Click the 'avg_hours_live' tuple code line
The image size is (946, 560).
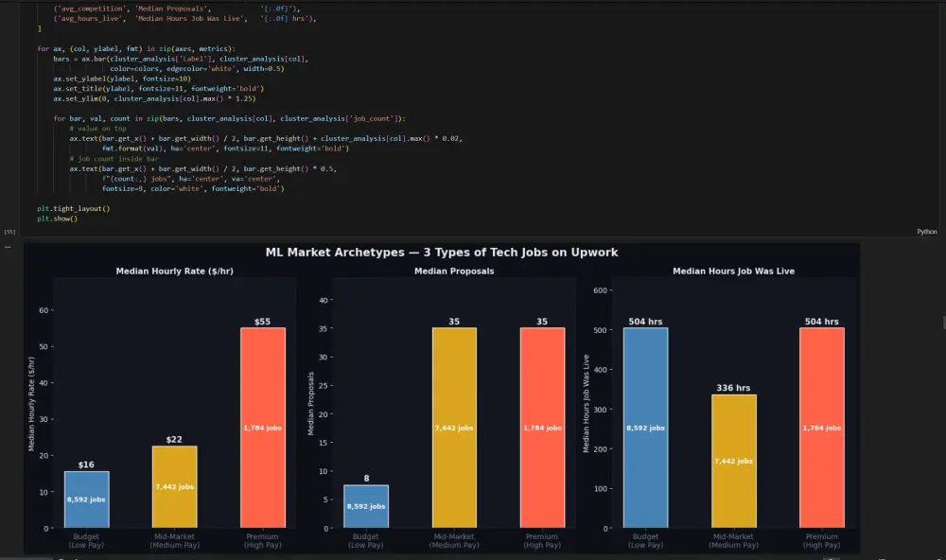pos(184,19)
